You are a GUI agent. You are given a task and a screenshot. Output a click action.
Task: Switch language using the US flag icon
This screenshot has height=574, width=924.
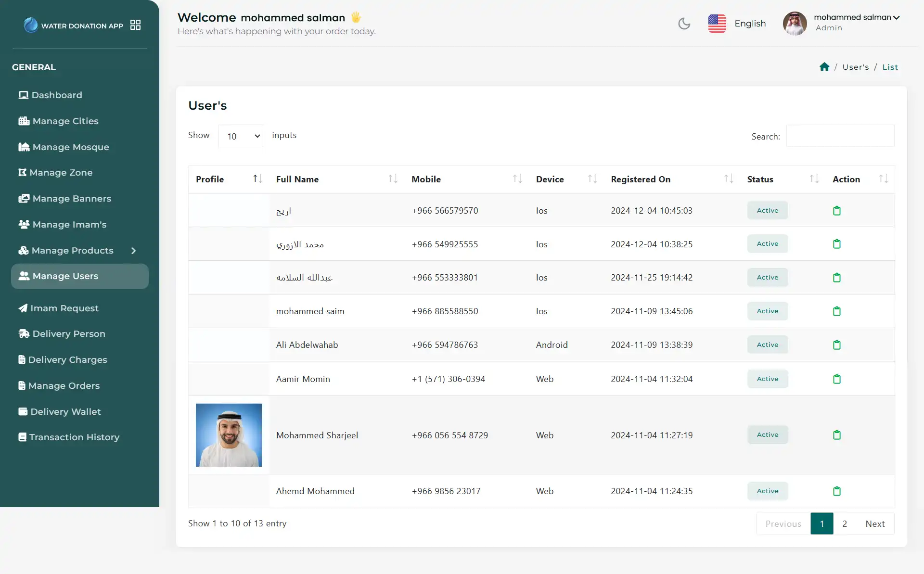pos(717,23)
